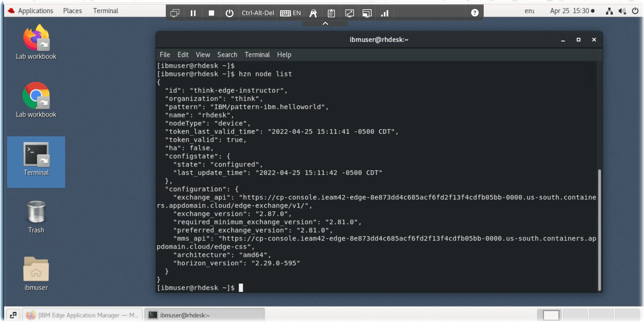Click the fullscreen display icon in toolbar

coord(367,13)
